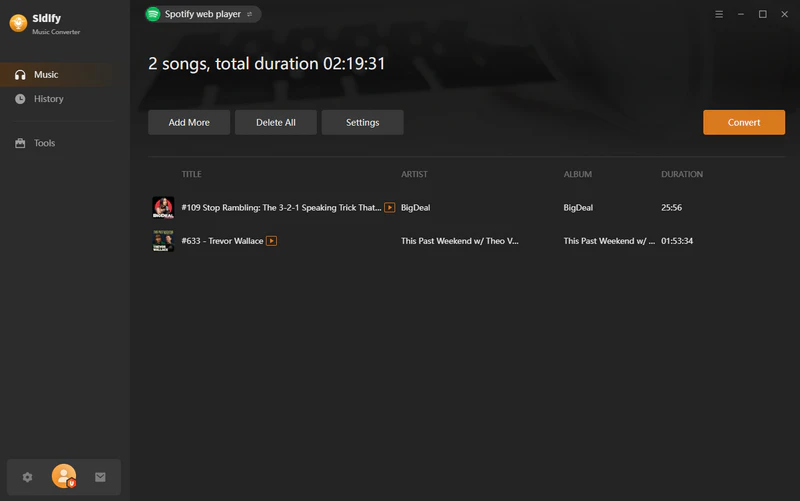Select the #109 Stop Rambling episode title
Screen dimensions: 800x501
coord(281,208)
